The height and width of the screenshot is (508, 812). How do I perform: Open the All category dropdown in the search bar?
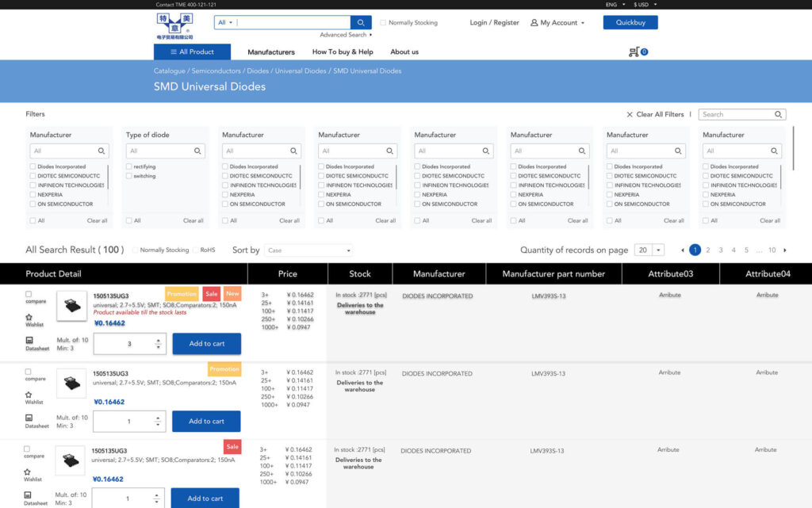[x=225, y=23]
